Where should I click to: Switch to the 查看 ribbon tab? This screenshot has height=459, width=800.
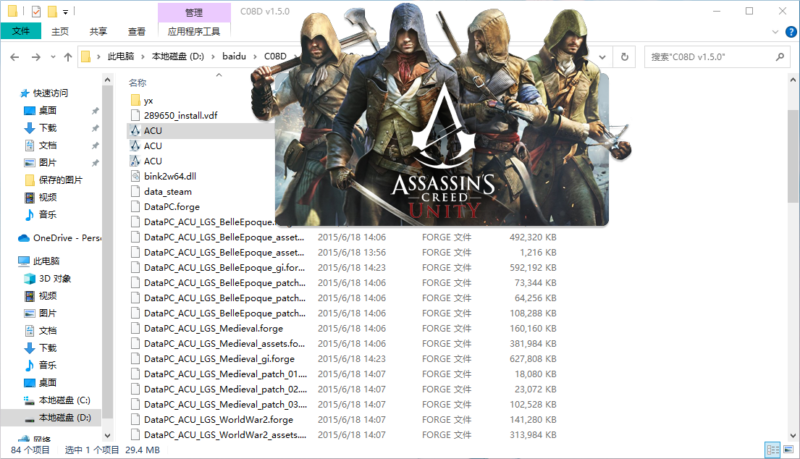click(136, 32)
